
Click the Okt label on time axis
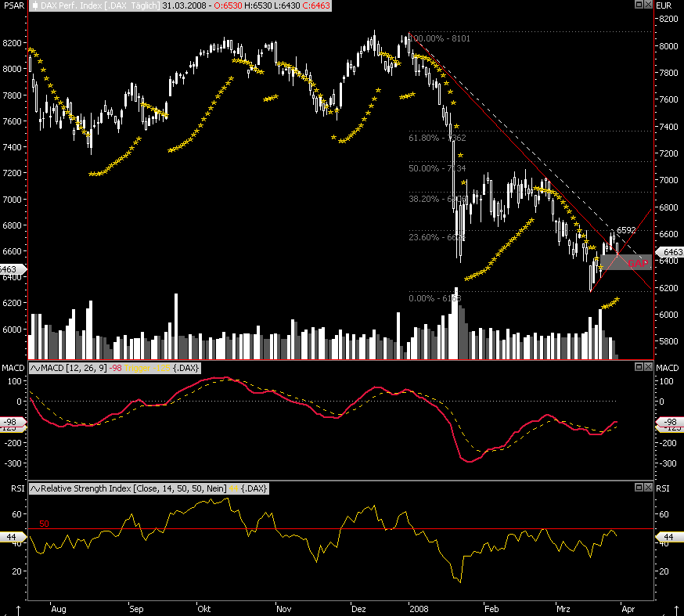click(x=204, y=609)
